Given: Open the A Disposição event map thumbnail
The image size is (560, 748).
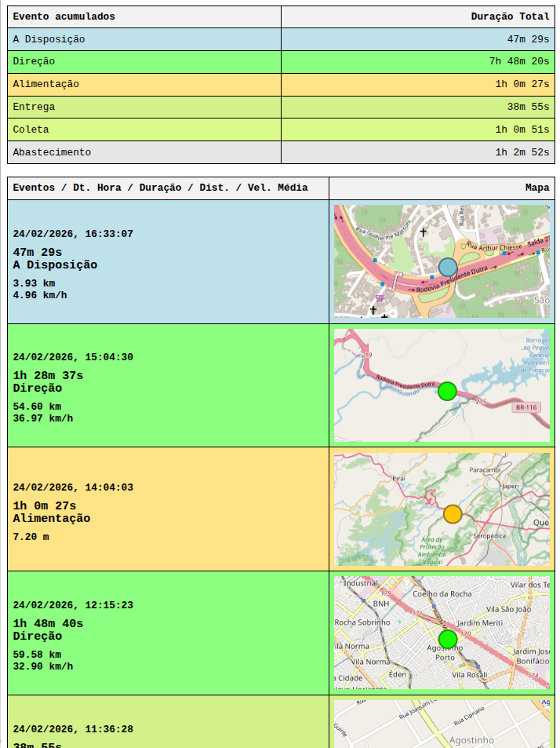Looking at the screenshot, I should pos(442,261).
